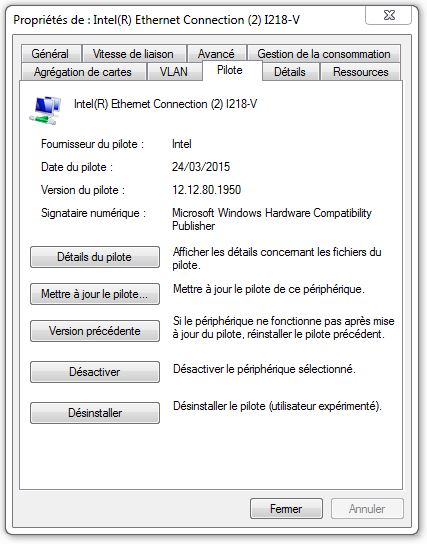Viewport: 427px width, 544px height.
Task: Open the VLAN tab
Action: coord(174,72)
